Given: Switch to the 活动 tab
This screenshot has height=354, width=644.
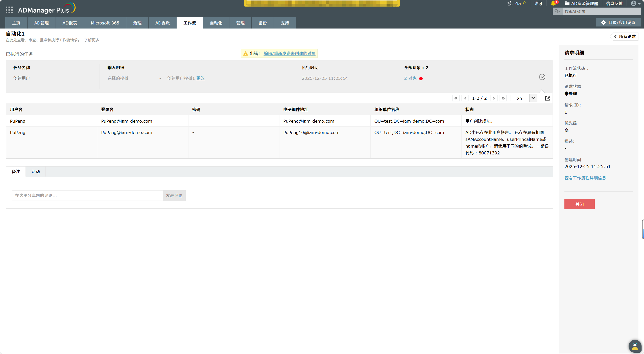Looking at the screenshot, I should tap(36, 172).
